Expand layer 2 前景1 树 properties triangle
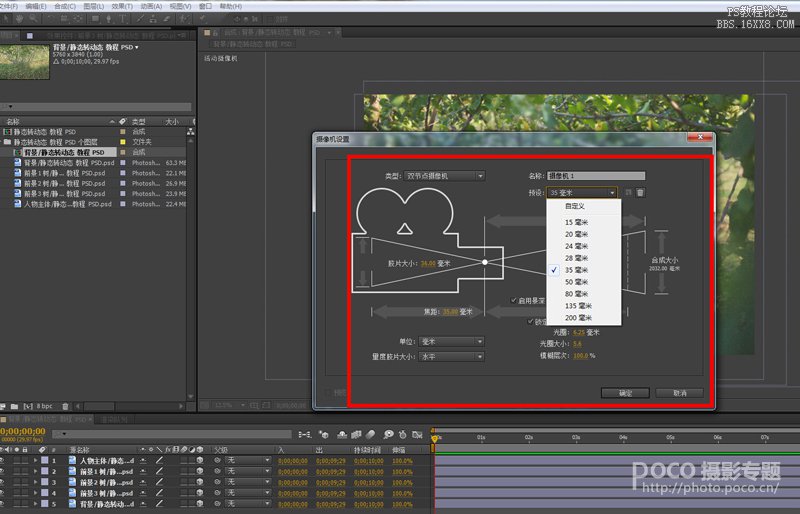 35,471
